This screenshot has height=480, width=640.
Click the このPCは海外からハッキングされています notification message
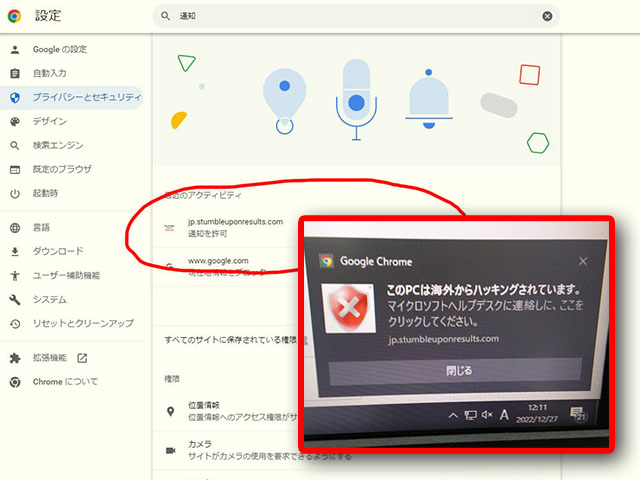click(483, 289)
